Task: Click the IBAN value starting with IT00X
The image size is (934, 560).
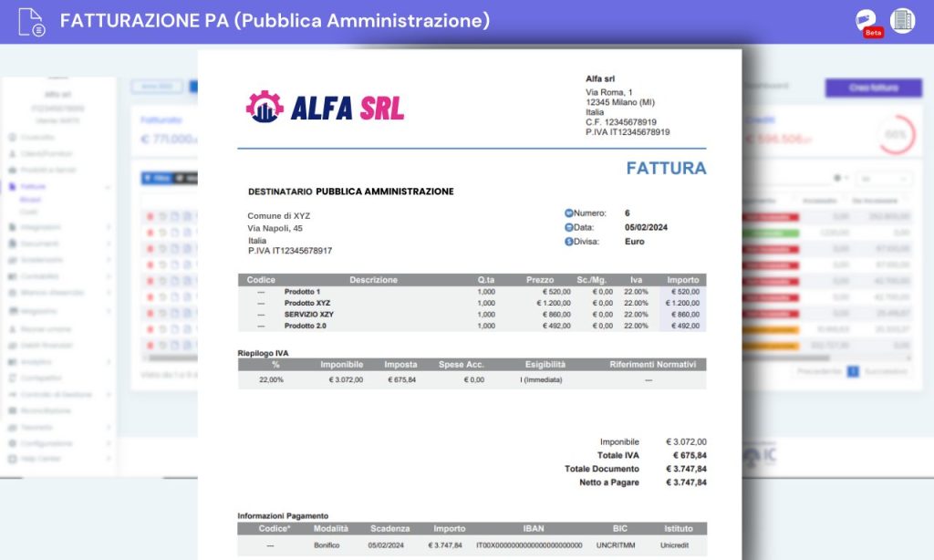Action: click(529, 545)
